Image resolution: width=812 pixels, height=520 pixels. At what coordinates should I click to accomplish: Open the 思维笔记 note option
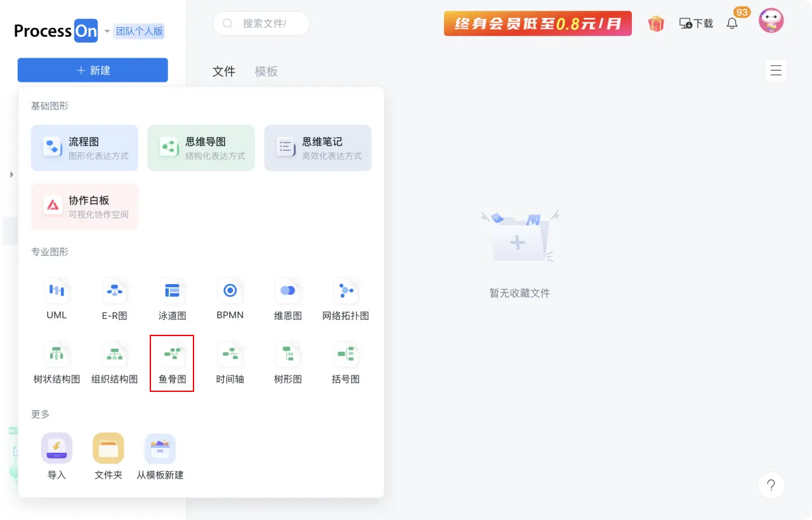pos(318,148)
